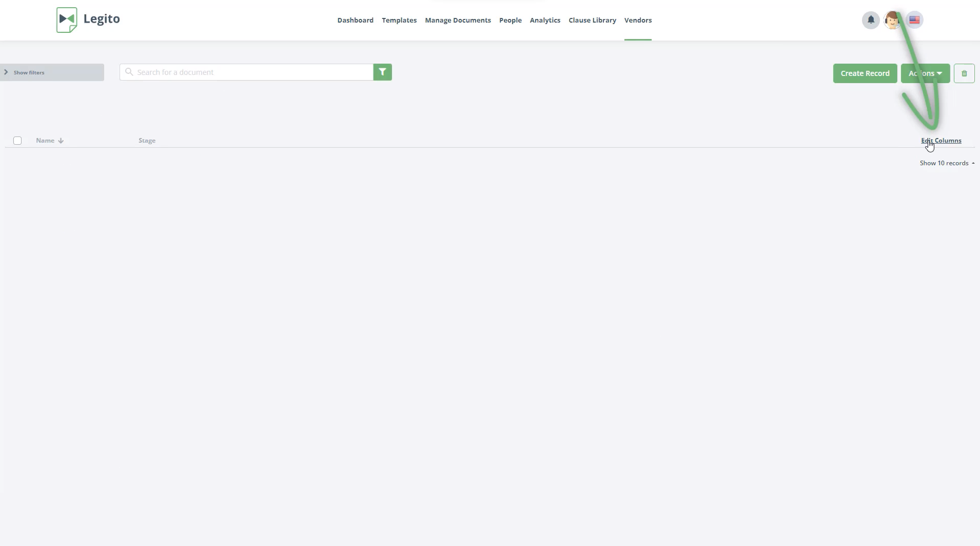This screenshot has height=546, width=980.
Task: Navigate to Manage Documents
Action: pyautogui.click(x=458, y=21)
